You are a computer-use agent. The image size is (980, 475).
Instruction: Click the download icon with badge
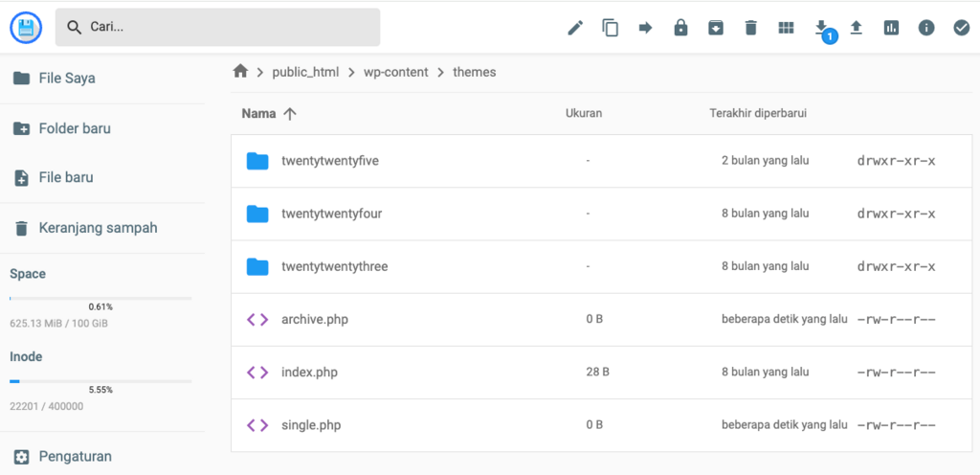tap(824, 30)
